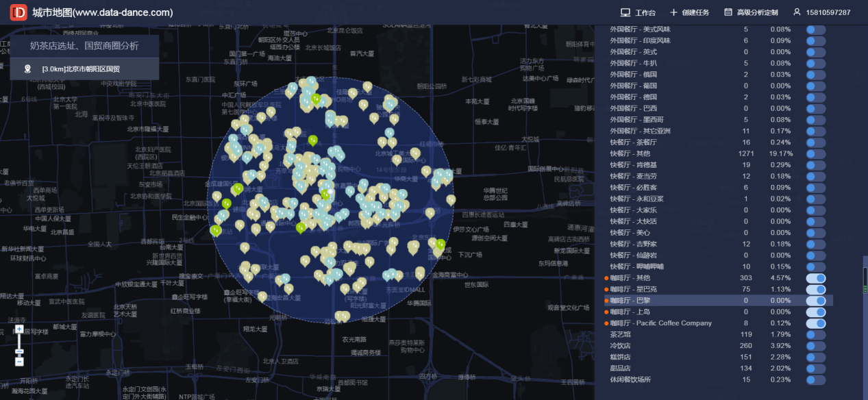Viewport: 868px width, 400px height.
Task: Turn on the 快餐厅 - 肯德基 toggle
Action: click(816, 165)
